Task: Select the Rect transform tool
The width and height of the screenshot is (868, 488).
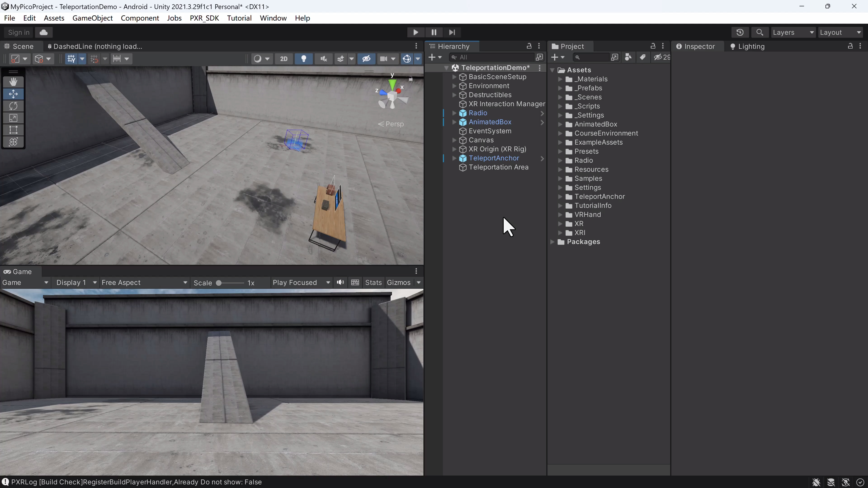Action: point(14,130)
